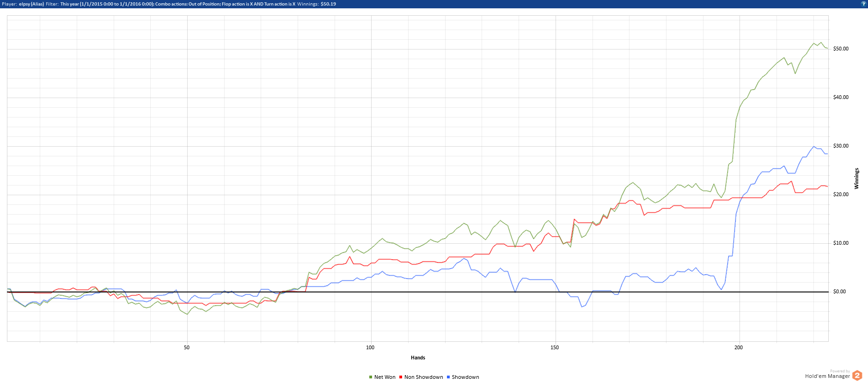
Task: Click the "$0.00" winnings axis label
Action: pos(839,291)
